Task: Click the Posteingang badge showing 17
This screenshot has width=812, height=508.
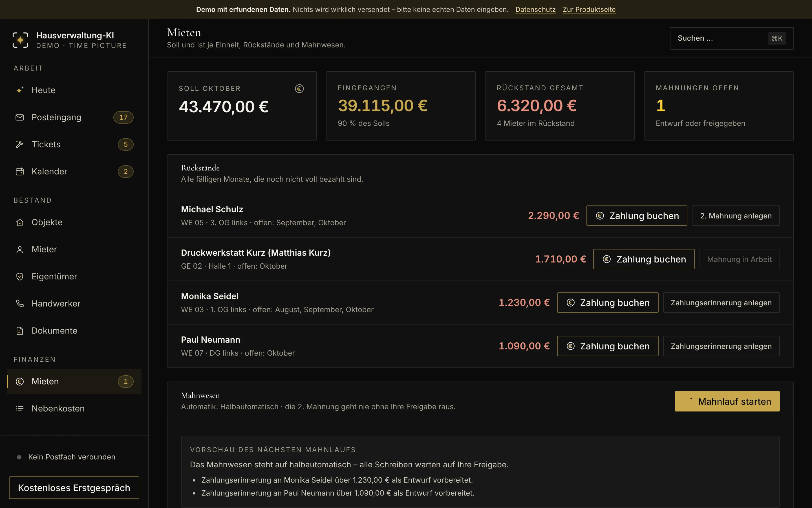Action: tap(123, 117)
